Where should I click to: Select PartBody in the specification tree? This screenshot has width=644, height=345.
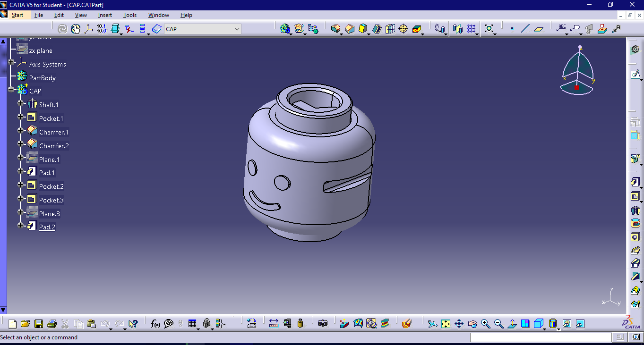pyautogui.click(x=43, y=78)
